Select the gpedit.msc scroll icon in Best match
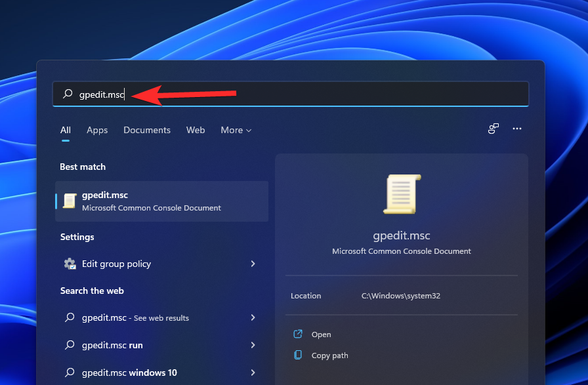This screenshot has width=588, height=385. pos(70,201)
